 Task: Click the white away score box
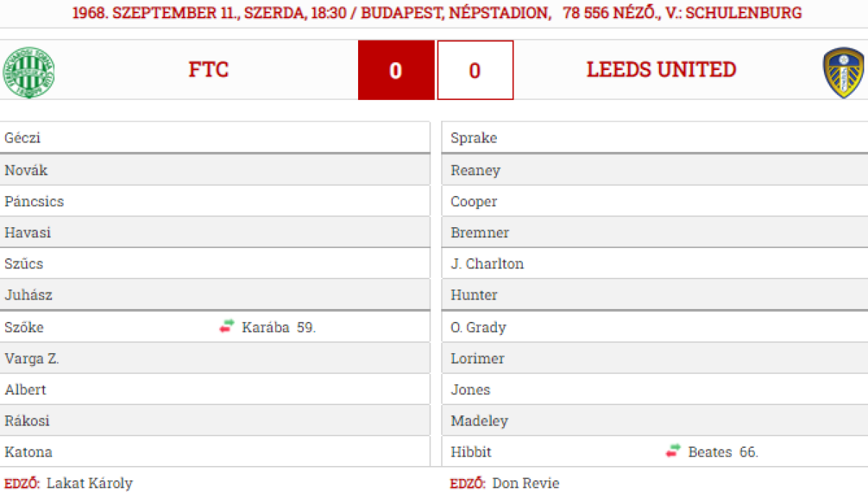pos(475,70)
